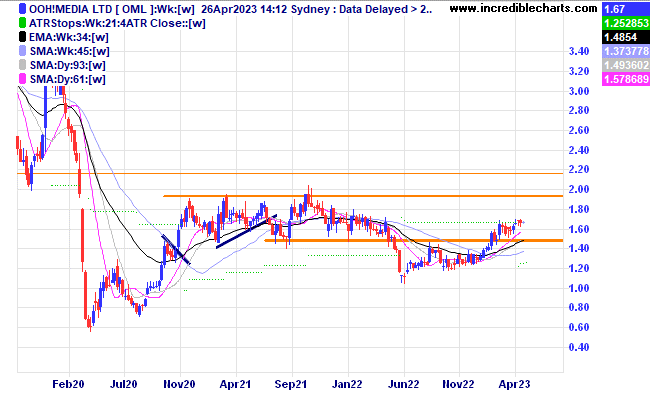Click the Jul20 date axis label
Screen dimensions: 651x395
123,384
